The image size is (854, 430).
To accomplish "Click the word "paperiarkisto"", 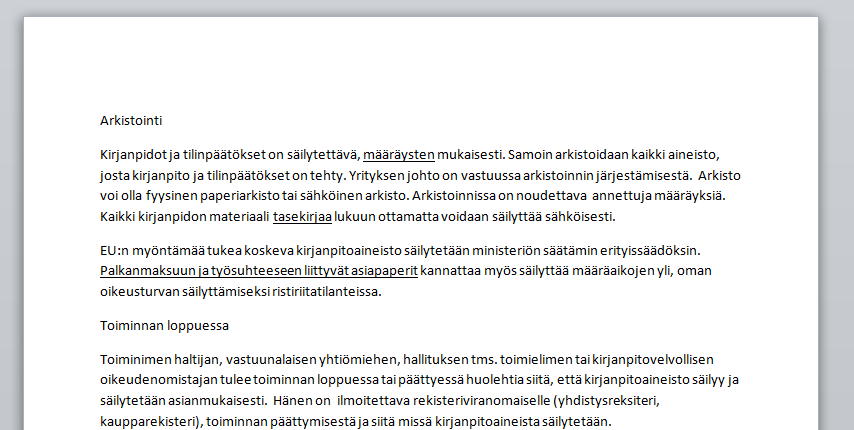I will pos(240,196).
